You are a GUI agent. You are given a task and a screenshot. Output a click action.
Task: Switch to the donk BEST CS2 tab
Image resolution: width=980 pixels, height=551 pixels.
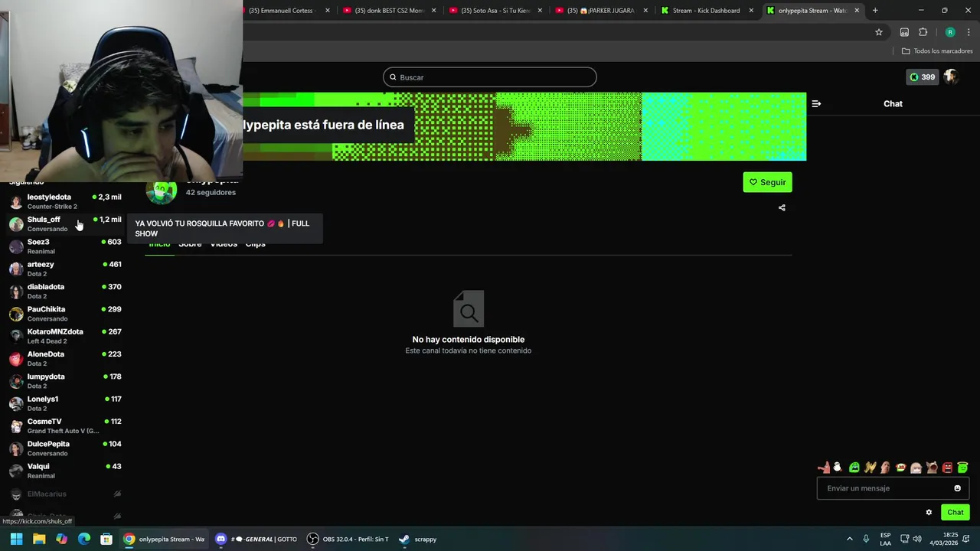click(389, 11)
